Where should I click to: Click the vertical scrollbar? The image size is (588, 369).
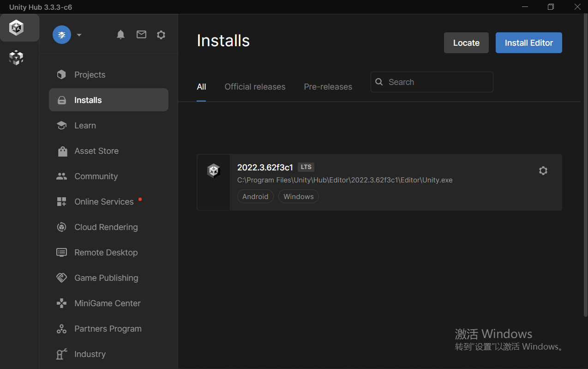pyautogui.click(x=586, y=166)
